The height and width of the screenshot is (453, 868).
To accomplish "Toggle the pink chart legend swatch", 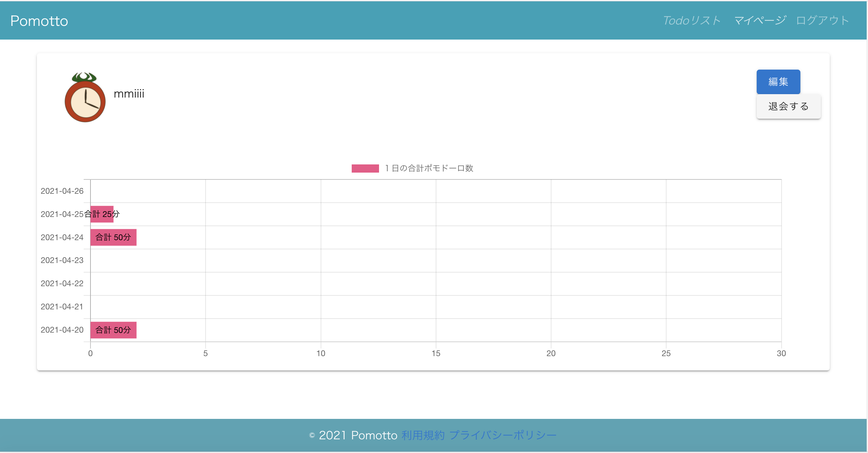I will coord(365,169).
